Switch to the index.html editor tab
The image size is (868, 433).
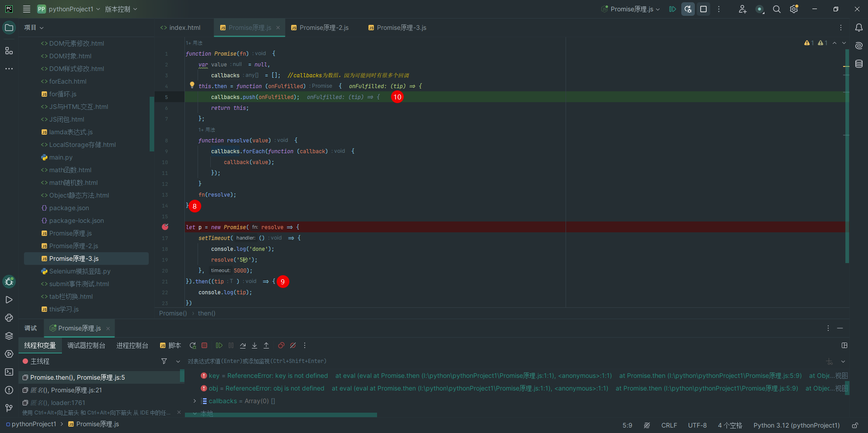pos(180,28)
